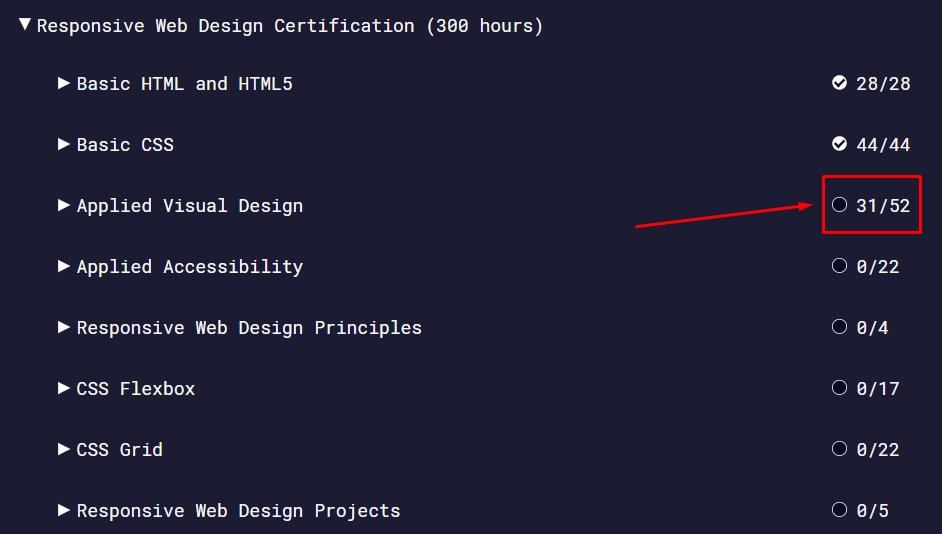Click the 28/28 progress count
The height and width of the screenshot is (534, 942).
[883, 83]
